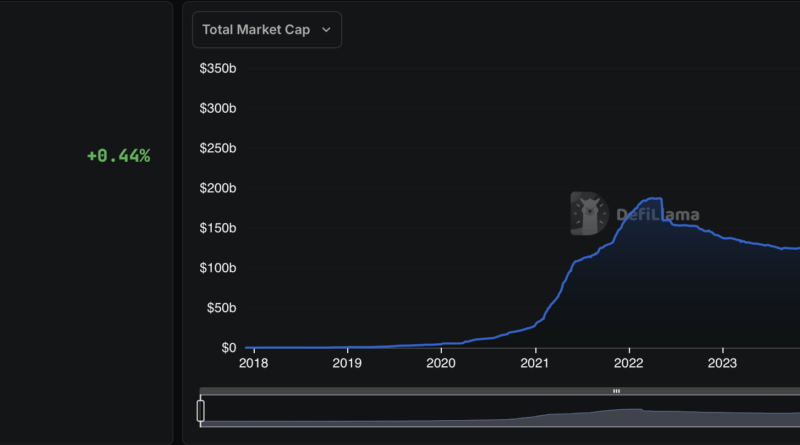Click the left handle of the range slider
The image size is (800, 445).
[201, 411]
